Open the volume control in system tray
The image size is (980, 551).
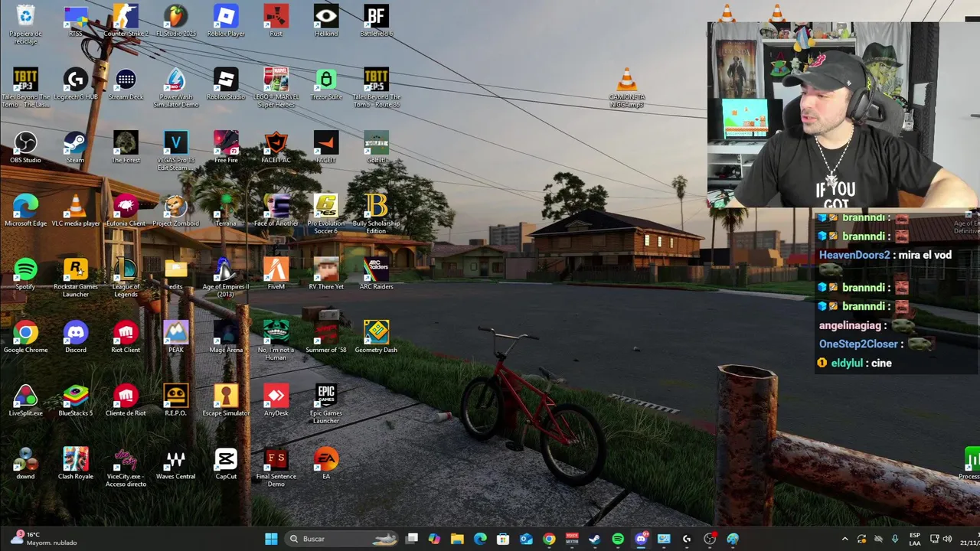pyautogui.click(x=947, y=539)
